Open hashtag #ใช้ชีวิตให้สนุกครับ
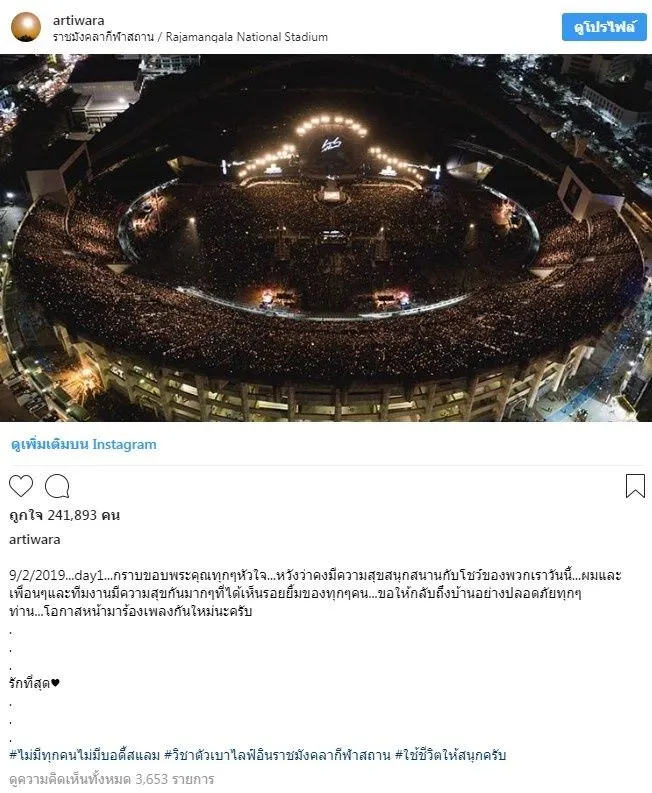 (x=450, y=755)
